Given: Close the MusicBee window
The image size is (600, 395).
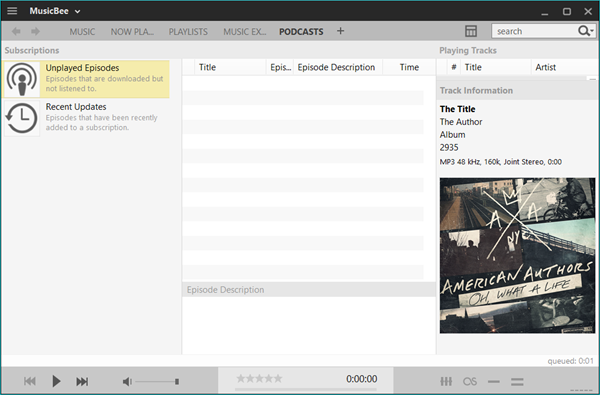Looking at the screenshot, I should [588, 11].
